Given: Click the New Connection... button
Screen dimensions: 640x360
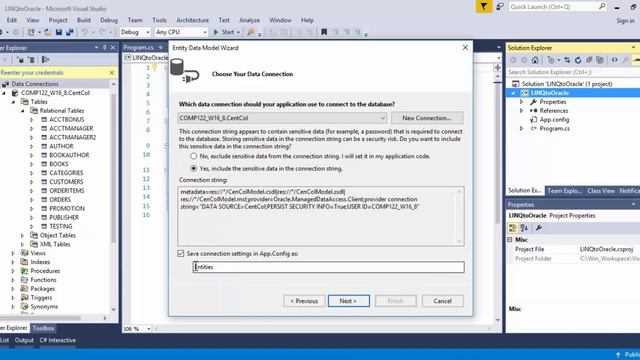Looking at the screenshot, I should pyautogui.click(x=427, y=118).
